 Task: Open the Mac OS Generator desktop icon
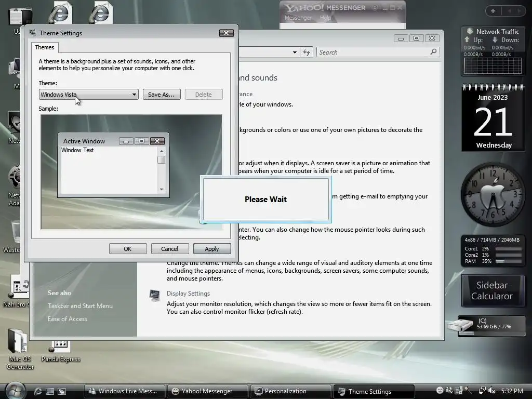20,350
